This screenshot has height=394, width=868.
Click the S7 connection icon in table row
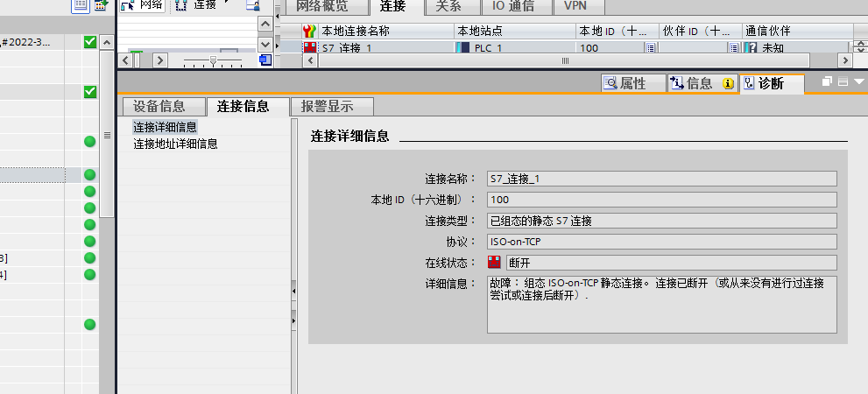click(309, 48)
